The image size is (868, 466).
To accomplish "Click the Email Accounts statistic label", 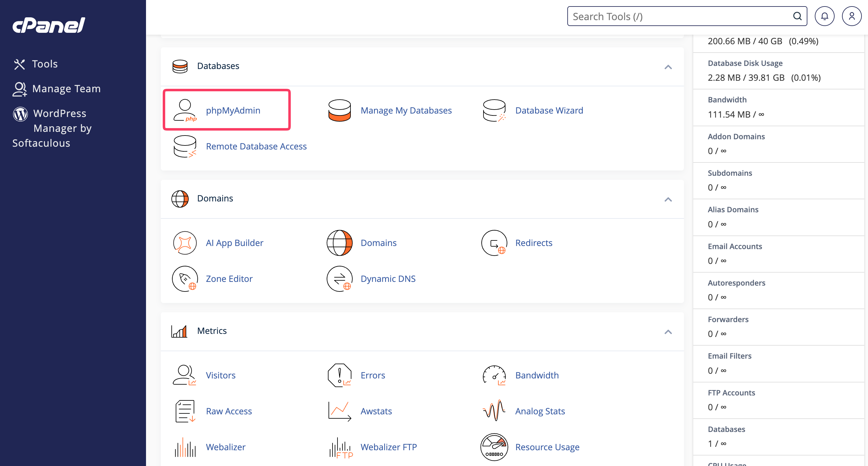I will coord(735,246).
